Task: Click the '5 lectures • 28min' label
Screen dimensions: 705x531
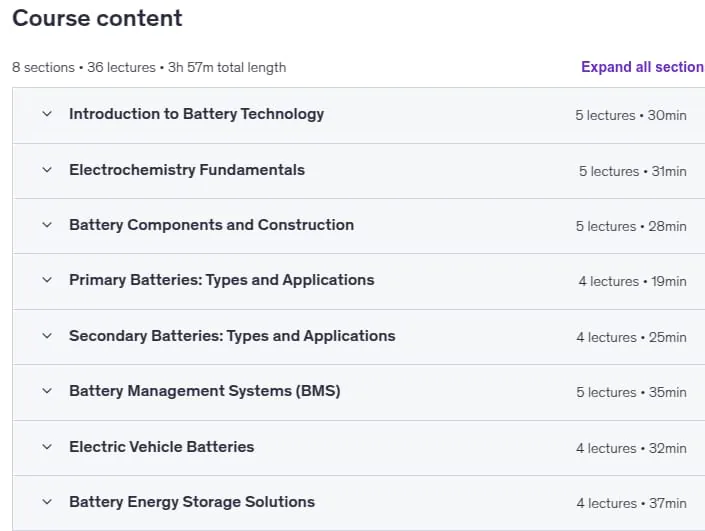Action: [631, 226]
